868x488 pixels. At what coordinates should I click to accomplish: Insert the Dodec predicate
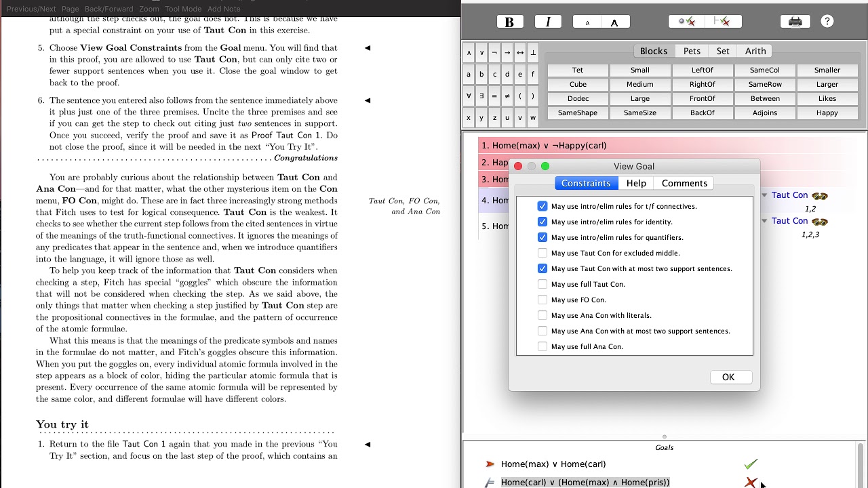coord(578,98)
